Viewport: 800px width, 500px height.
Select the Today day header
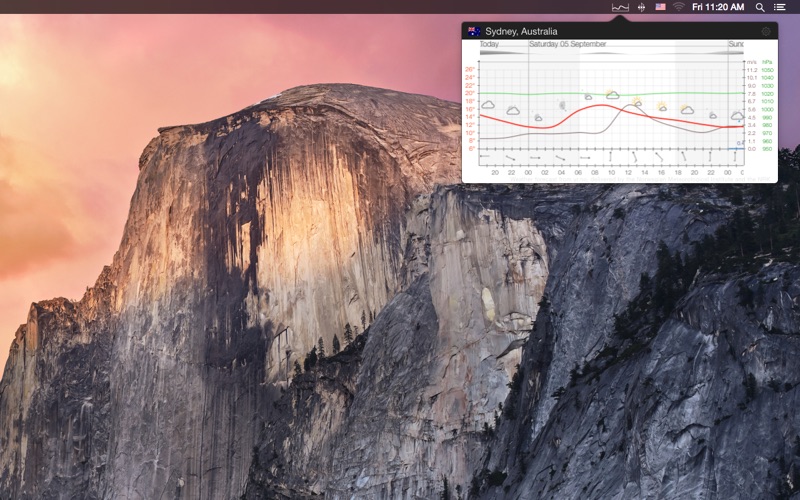[489, 44]
